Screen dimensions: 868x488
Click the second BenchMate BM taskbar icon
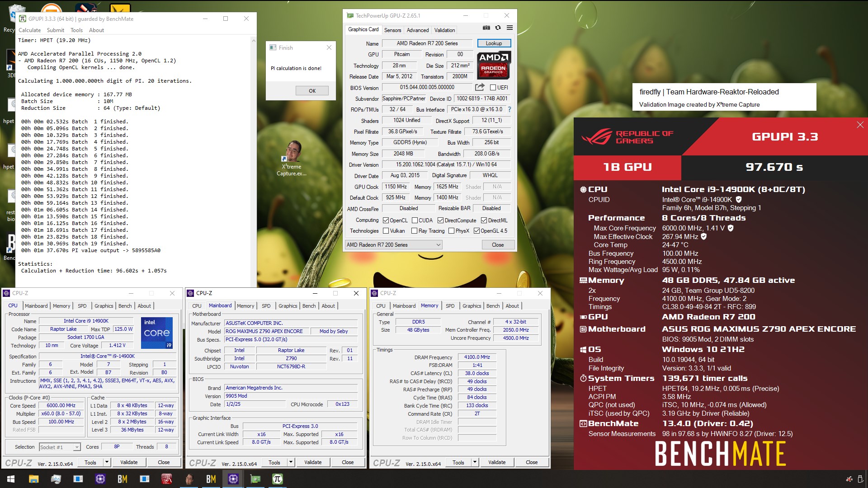[211, 479]
